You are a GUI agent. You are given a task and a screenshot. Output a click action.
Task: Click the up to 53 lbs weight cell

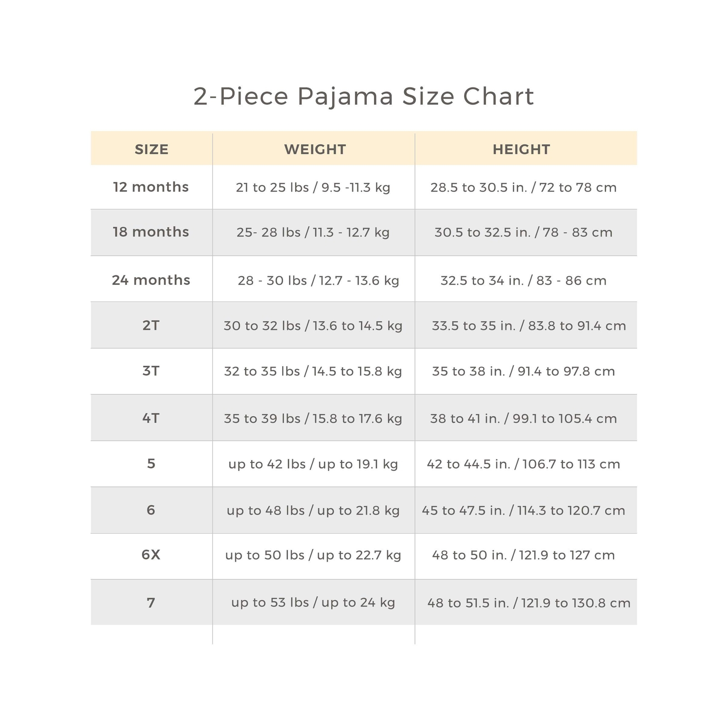[x=313, y=602]
